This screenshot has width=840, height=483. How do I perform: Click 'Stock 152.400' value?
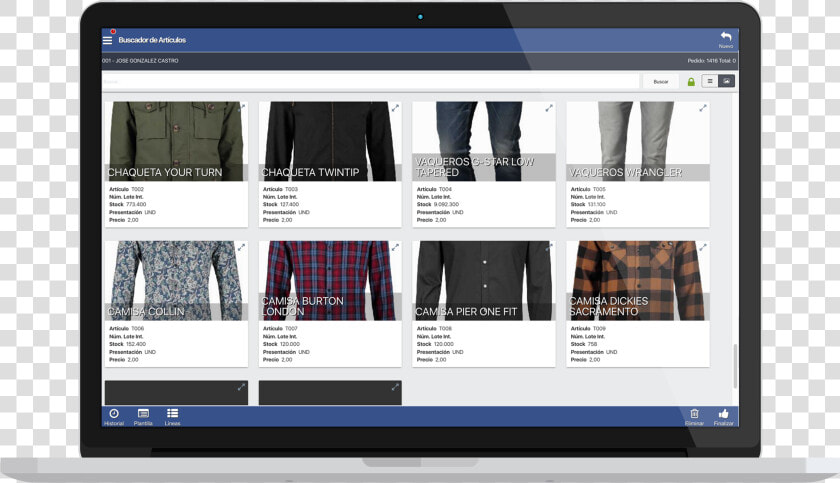(128, 344)
